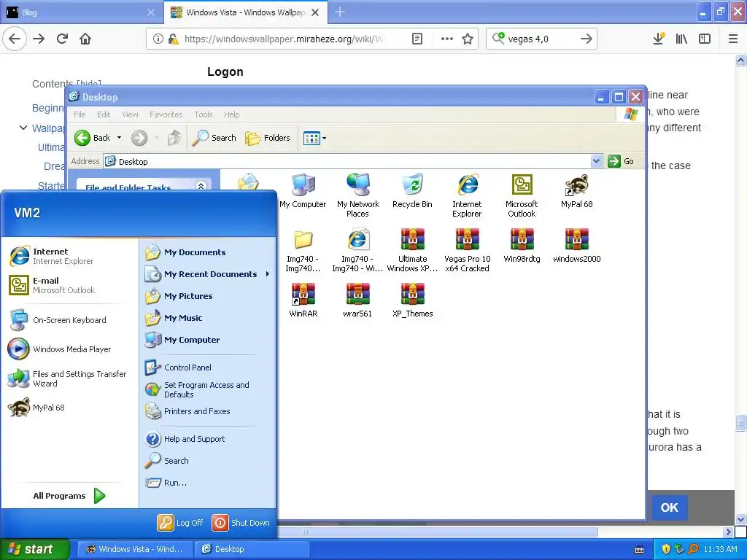The width and height of the screenshot is (747, 560).
Task: Open the Help menu
Action: [x=231, y=114]
